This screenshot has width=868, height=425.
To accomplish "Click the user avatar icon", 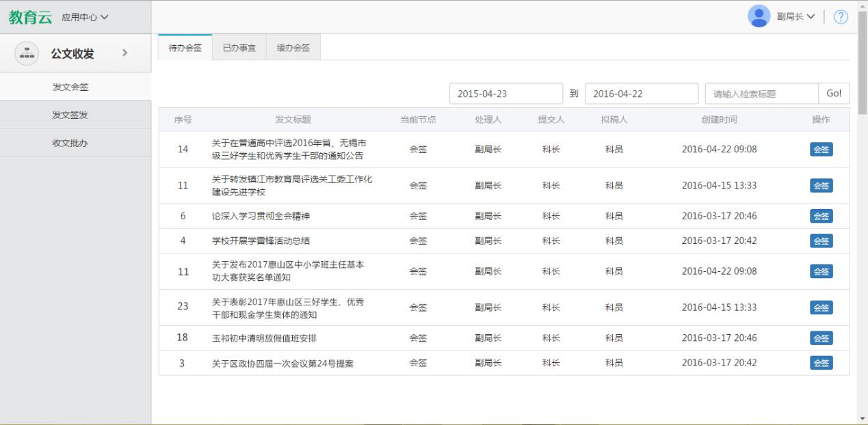I will pos(759,16).
